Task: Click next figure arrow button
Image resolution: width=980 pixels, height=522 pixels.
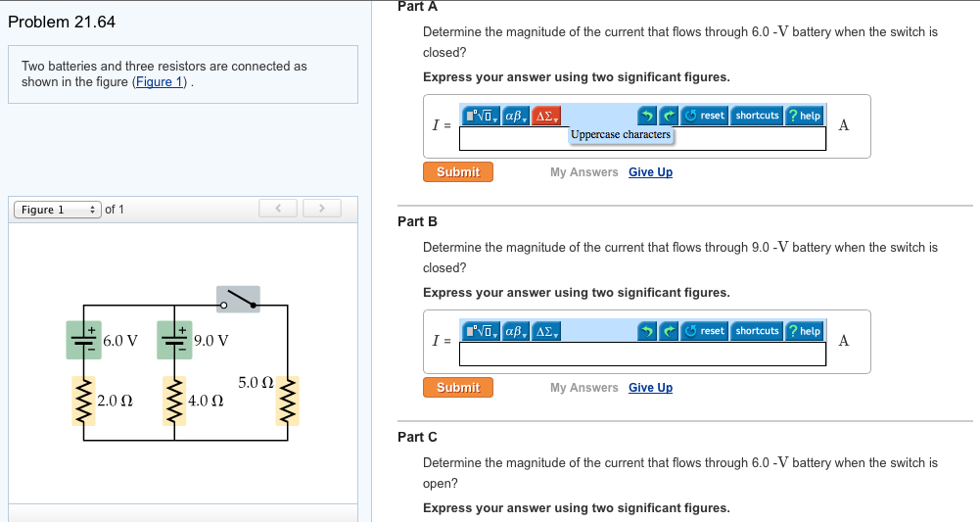Action: [x=322, y=209]
